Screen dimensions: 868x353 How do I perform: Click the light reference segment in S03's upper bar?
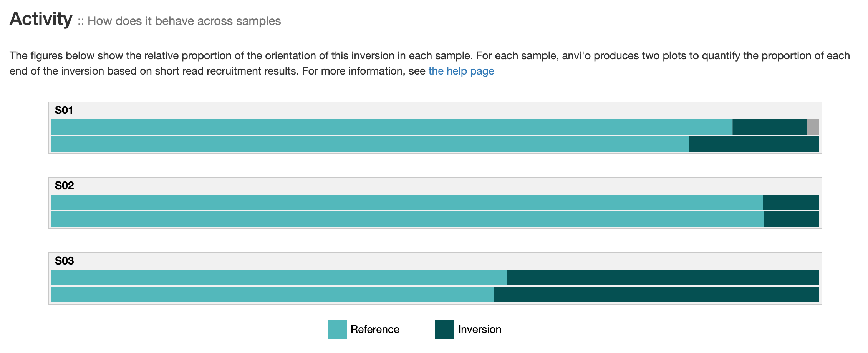click(279, 278)
